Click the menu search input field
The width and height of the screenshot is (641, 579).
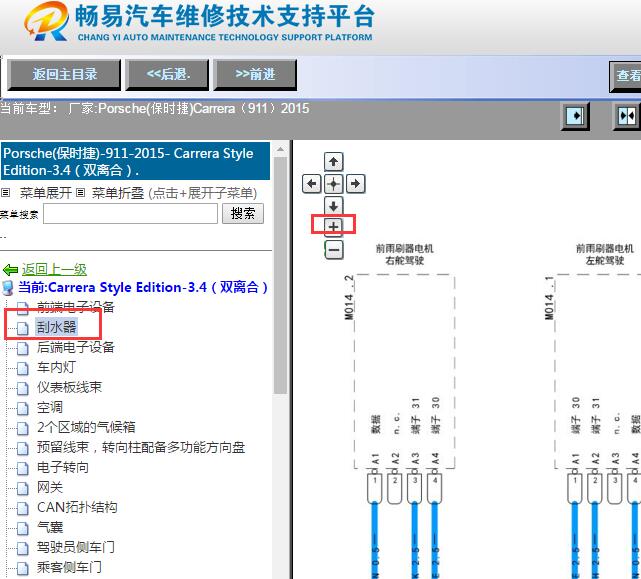[x=130, y=213]
